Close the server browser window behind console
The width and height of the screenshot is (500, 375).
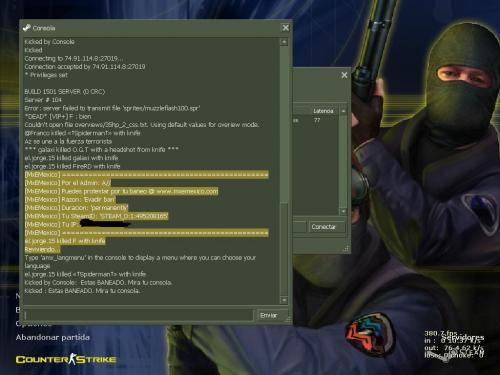click(x=344, y=75)
